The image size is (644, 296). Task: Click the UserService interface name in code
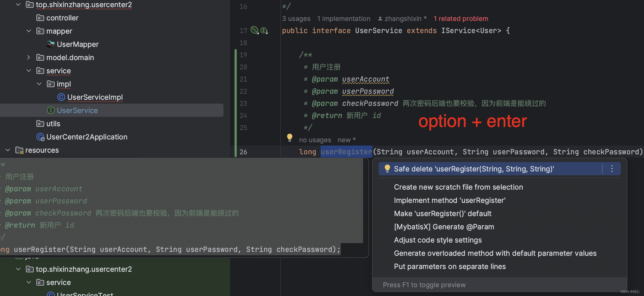(379, 30)
